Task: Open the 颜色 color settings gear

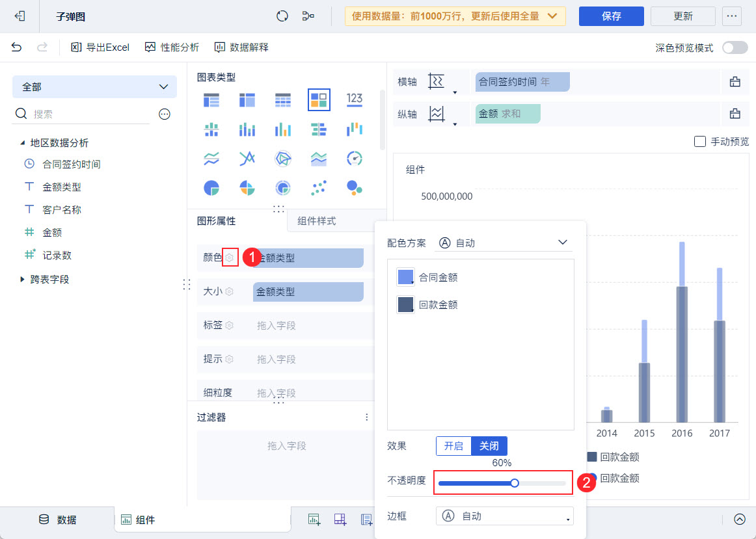Action: point(230,257)
